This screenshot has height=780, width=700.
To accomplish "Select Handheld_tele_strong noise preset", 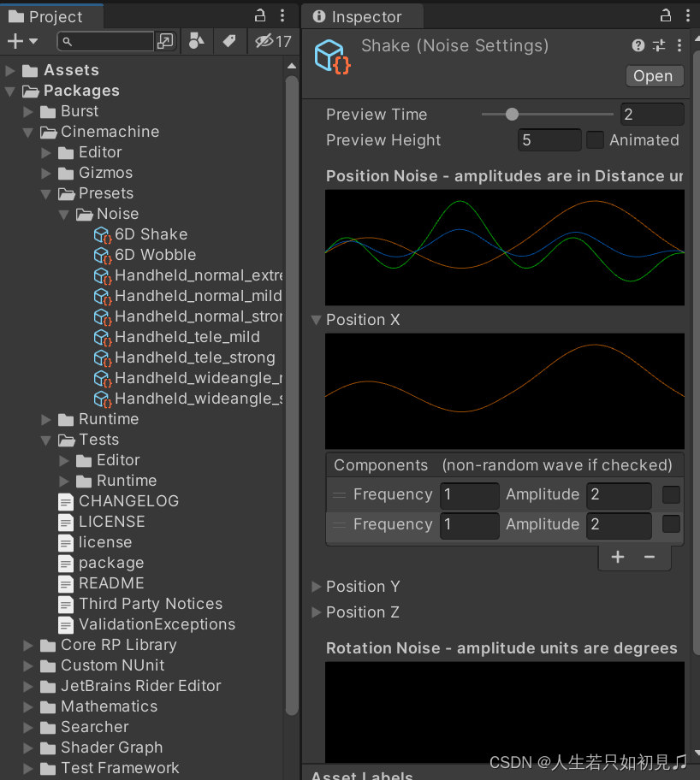I will pos(184,357).
